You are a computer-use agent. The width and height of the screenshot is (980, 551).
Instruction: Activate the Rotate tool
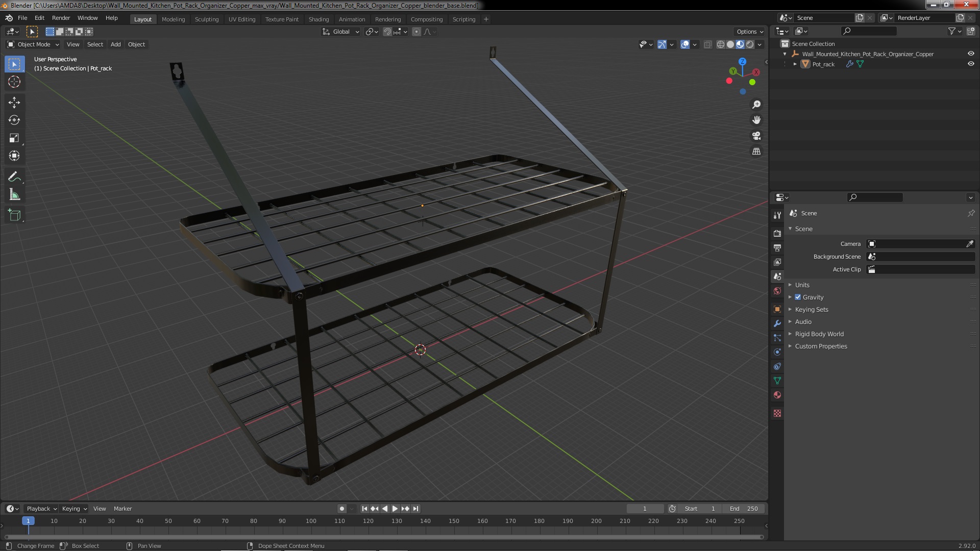point(14,120)
